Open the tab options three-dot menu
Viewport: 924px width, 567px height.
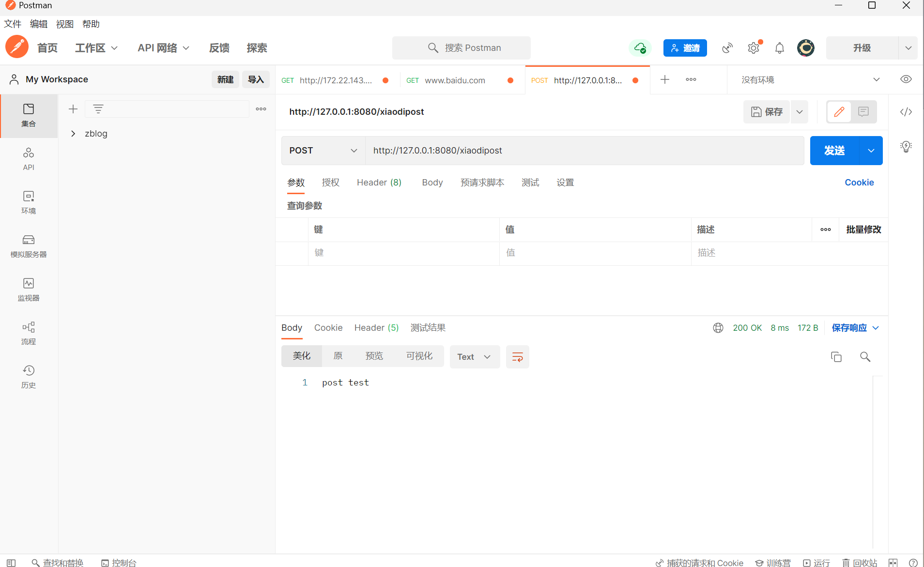click(x=691, y=79)
